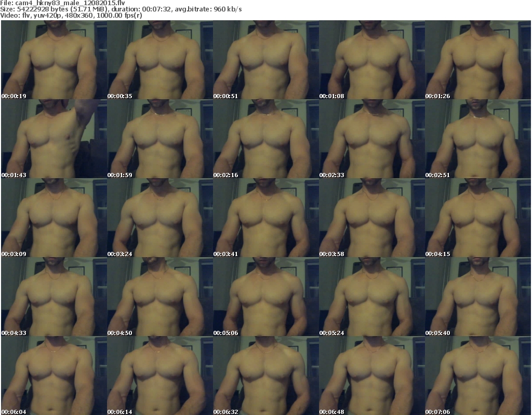This screenshot has width=532, height=415.
Task: Select the thumbnail timestamped 00:02:16
Action: [x=265, y=139]
